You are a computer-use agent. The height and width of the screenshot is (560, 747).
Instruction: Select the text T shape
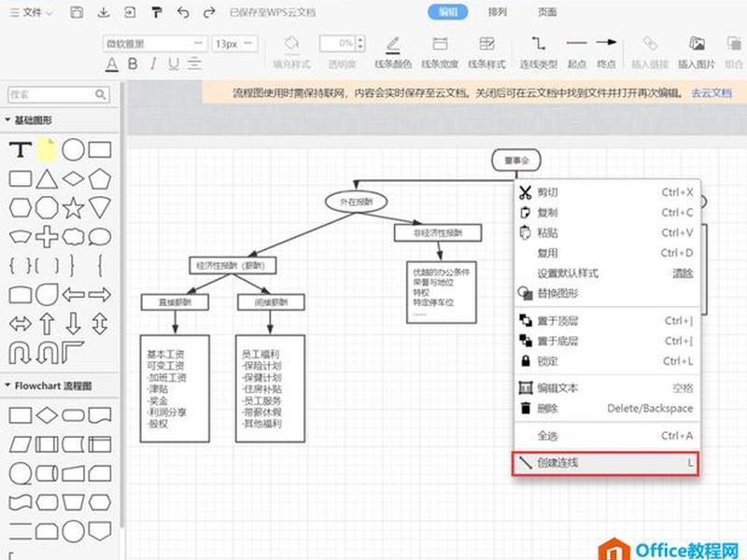coord(21,149)
